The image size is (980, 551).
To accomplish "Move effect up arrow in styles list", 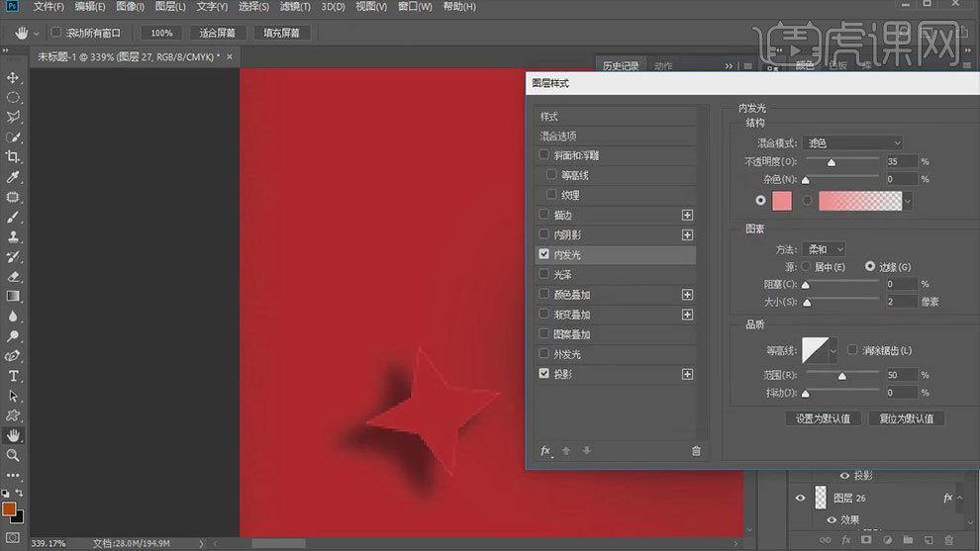I will (566, 450).
